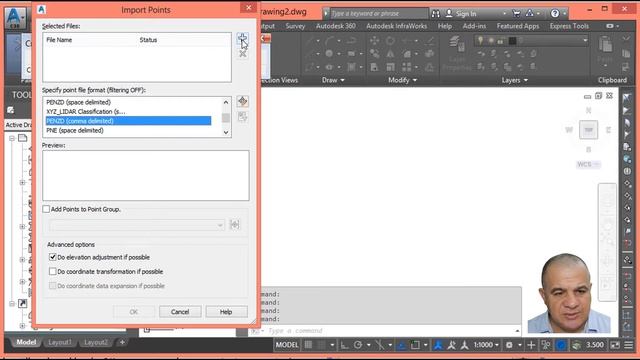This screenshot has width=640, height=360.
Task: Open Manage Formats icon beside format list
Action: coord(242,101)
